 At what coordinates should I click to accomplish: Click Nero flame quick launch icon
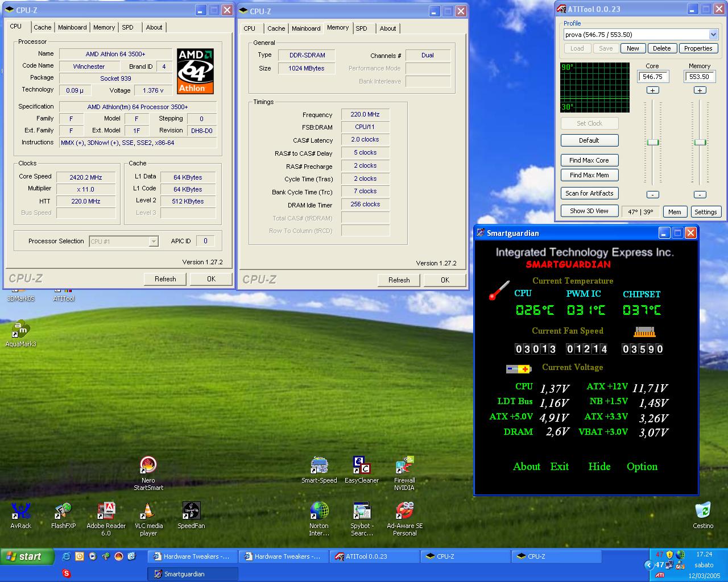coord(119,556)
